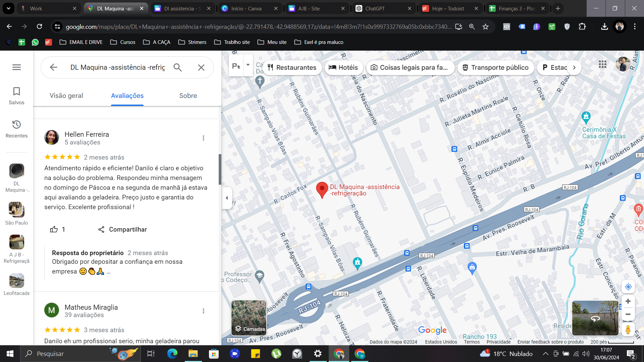Open more options for Matheus Miraglia review
This screenshot has width=644, height=362.
coord(203,311)
